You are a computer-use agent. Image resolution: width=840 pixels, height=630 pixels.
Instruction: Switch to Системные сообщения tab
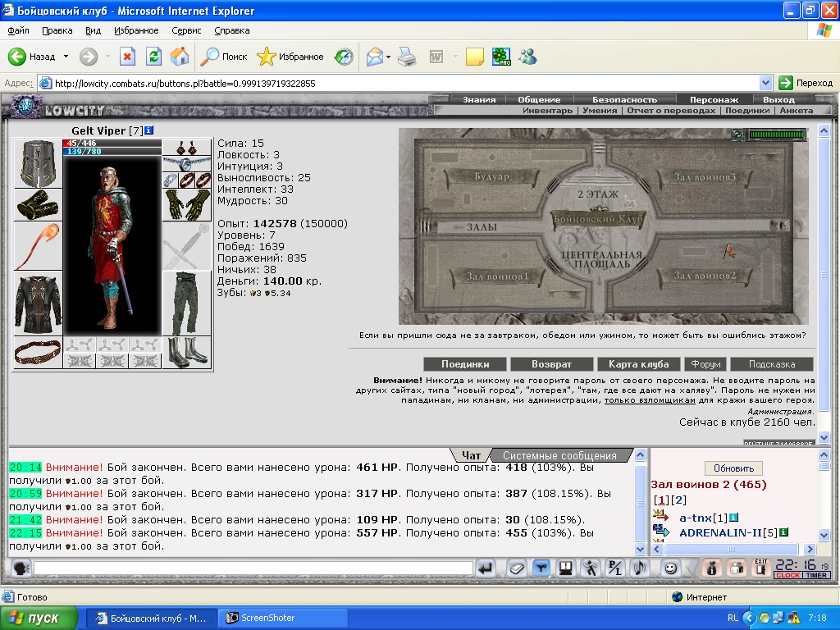coord(559,455)
